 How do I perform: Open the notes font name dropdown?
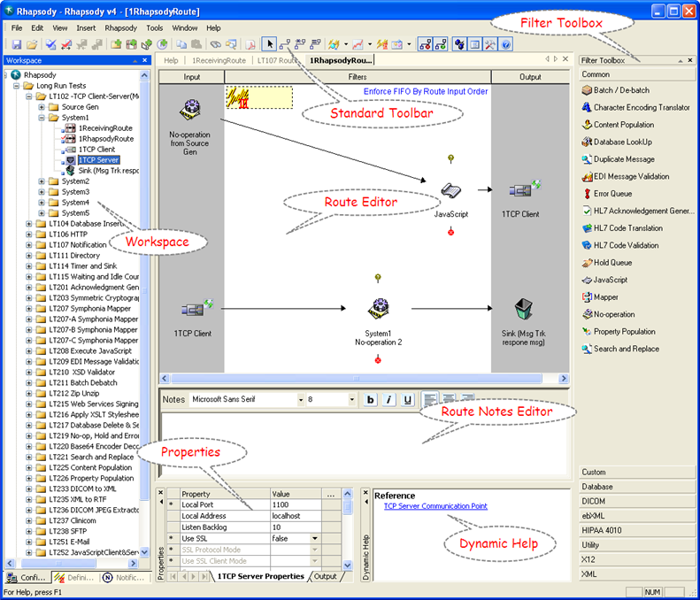[x=301, y=400]
